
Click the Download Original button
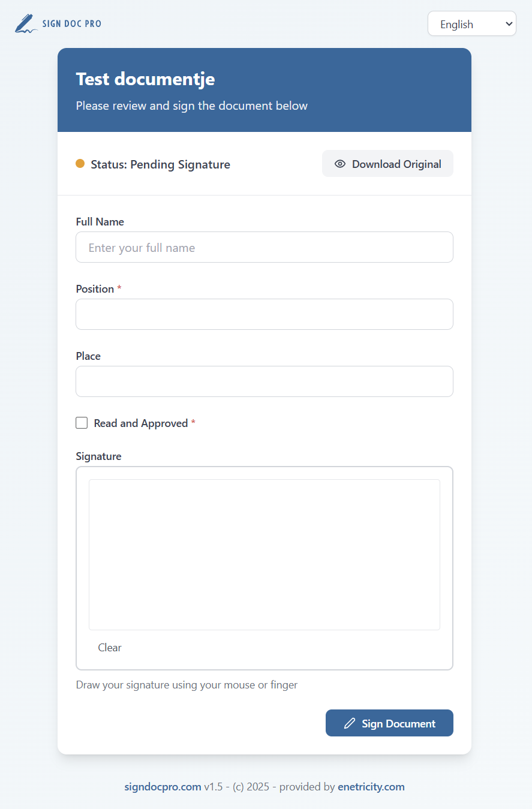click(x=387, y=163)
